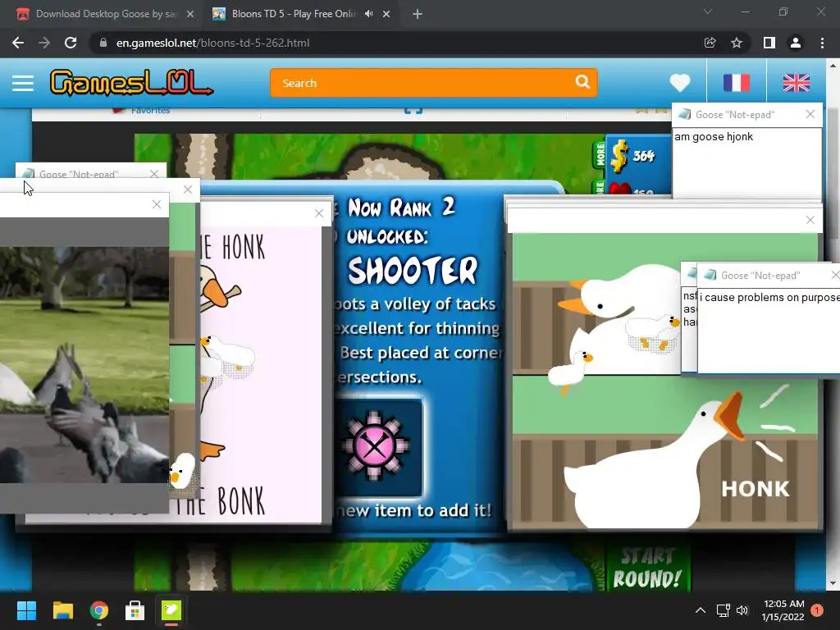This screenshot has width=840, height=630.
Task: Open Chrome side panel icon
Action: [769, 43]
